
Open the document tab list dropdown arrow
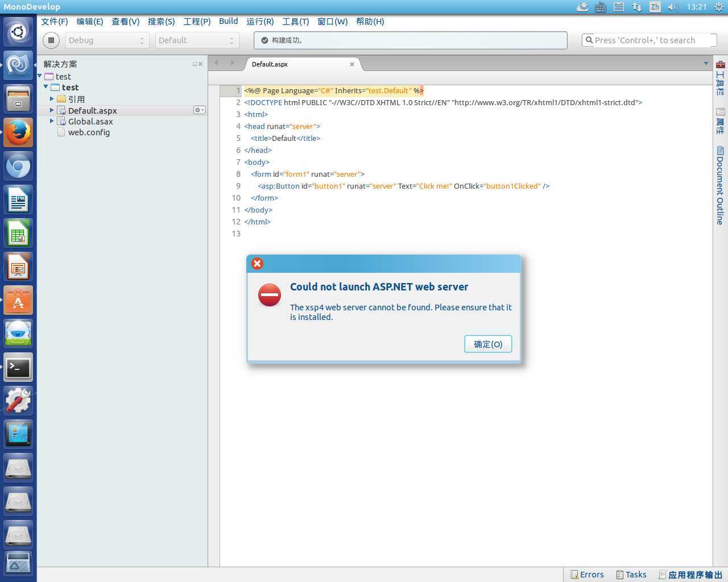(x=706, y=64)
